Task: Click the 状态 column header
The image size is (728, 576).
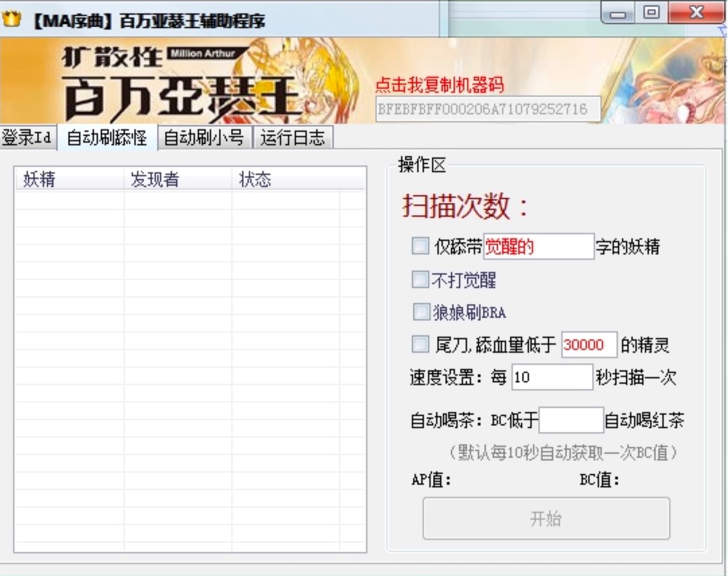Action: pyautogui.click(x=286, y=179)
